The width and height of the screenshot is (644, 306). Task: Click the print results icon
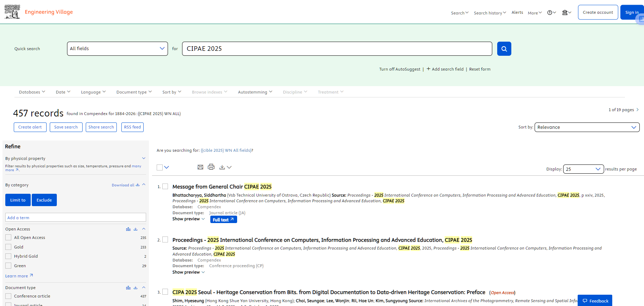(211, 167)
